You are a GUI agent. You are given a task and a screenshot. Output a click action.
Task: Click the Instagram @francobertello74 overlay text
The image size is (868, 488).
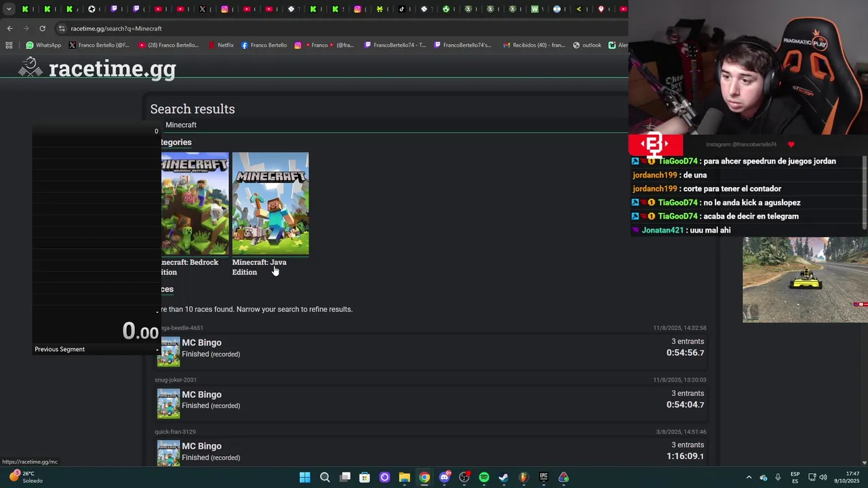pos(741,144)
